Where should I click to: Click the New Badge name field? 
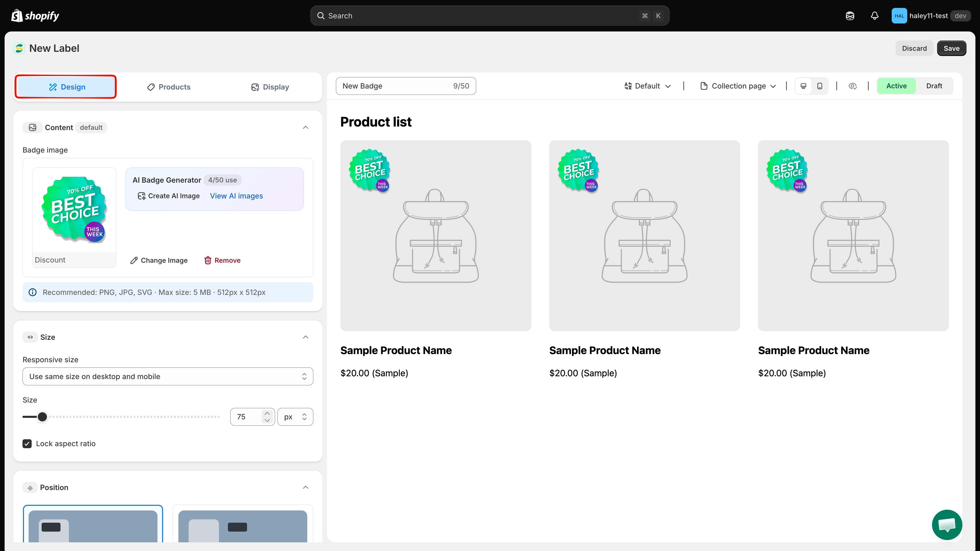coord(406,86)
